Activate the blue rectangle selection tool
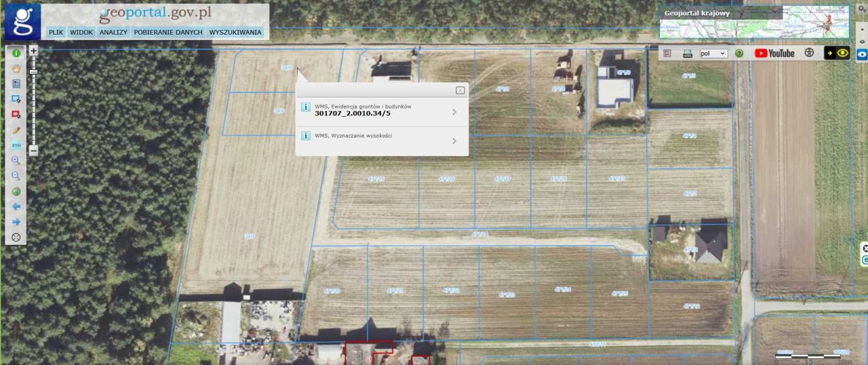The height and width of the screenshot is (365, 868). 16,99
